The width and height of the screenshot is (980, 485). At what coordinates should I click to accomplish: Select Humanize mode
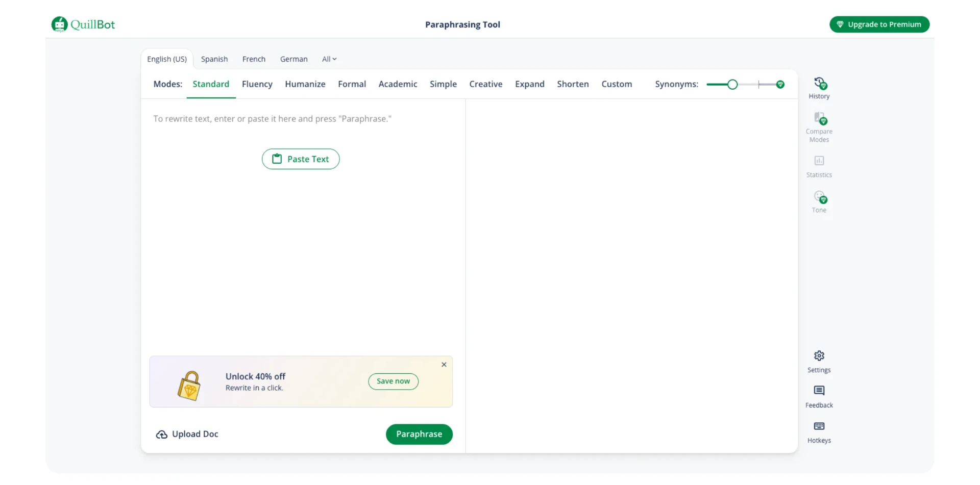pos(305,84)
